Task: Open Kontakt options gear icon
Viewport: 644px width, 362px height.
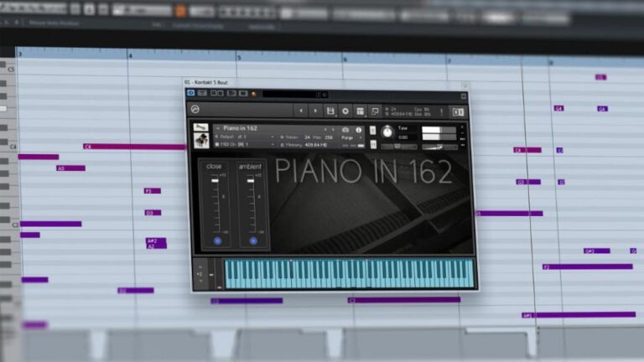Action: 345,111
